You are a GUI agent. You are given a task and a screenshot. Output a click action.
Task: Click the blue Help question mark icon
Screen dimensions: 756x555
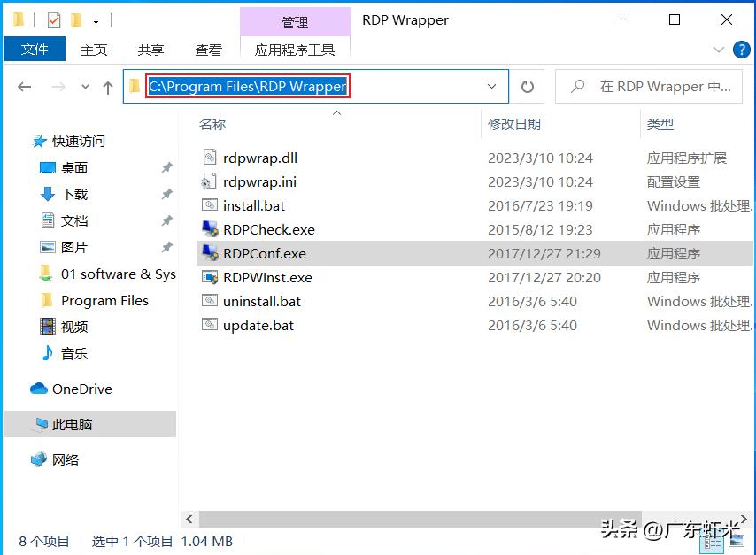coord(742,50)
